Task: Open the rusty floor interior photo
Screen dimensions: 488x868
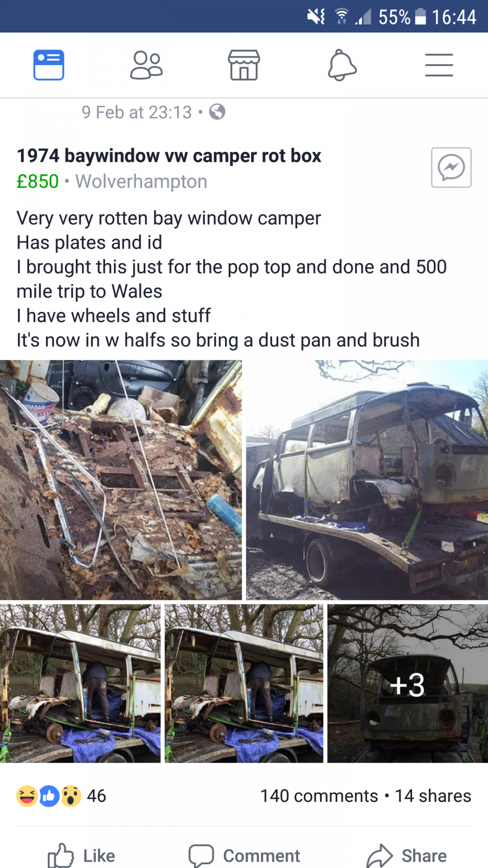Action: tap(121, 480)
